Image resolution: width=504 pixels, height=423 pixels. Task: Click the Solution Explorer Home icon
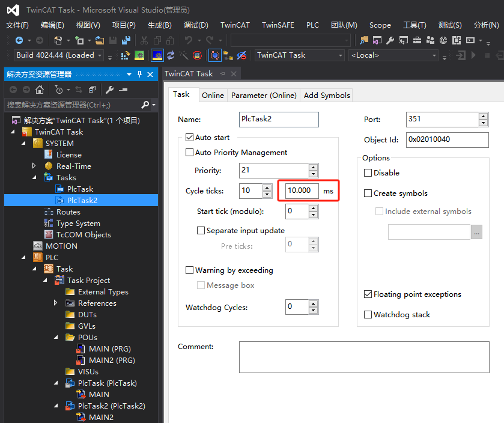click(x=40, y=90)
